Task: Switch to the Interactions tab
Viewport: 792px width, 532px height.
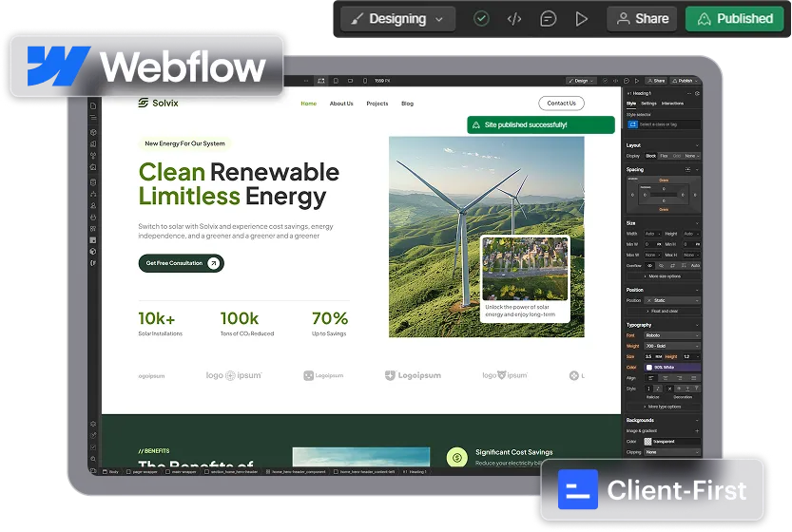Action: coord(672,104)
